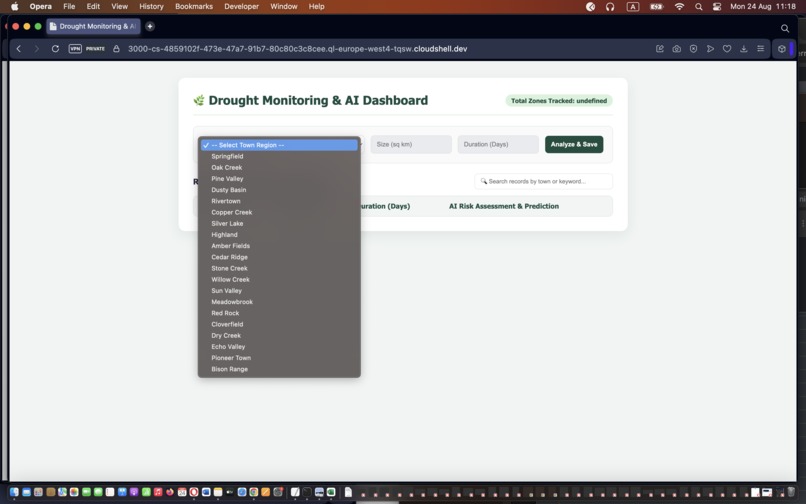
Task: Pick Willow Creek from the list
Action: [x=279, y=280]
